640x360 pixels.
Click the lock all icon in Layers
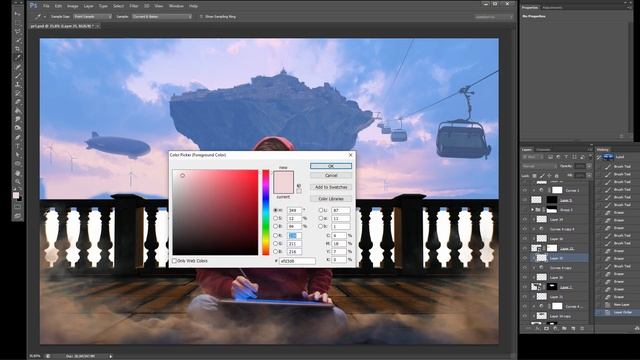(556, 176)
